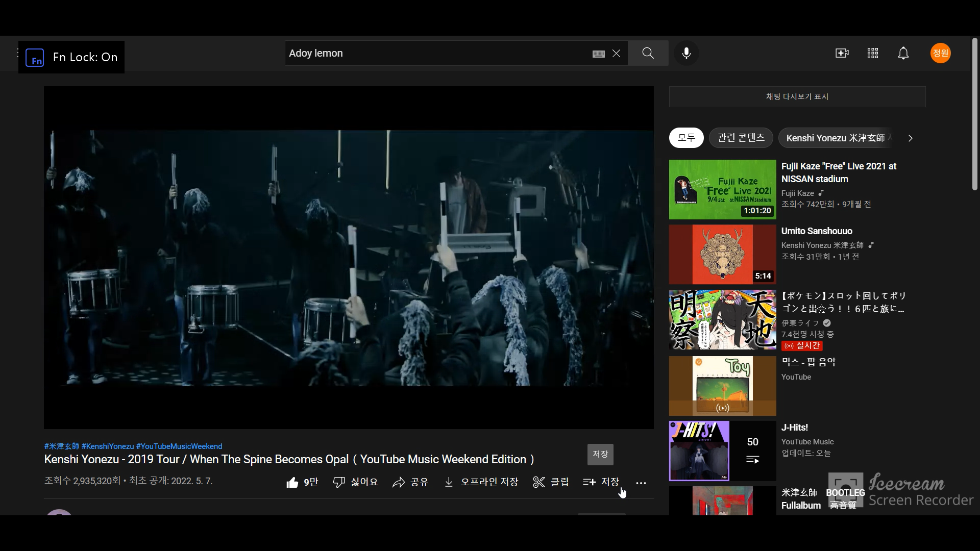This screenshot has width=980, height=551.
Task: Dislike the video with 싫어요 button
Action: pos(356,482)
